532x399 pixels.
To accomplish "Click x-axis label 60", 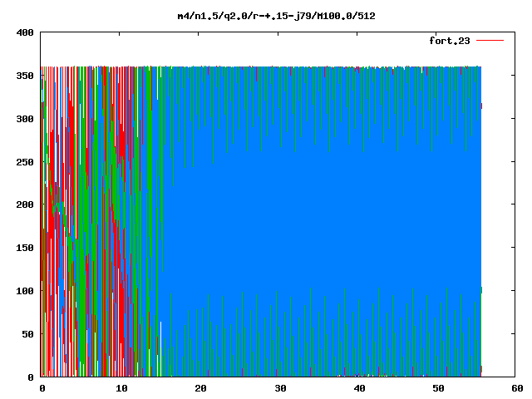I will pos(517,388).
